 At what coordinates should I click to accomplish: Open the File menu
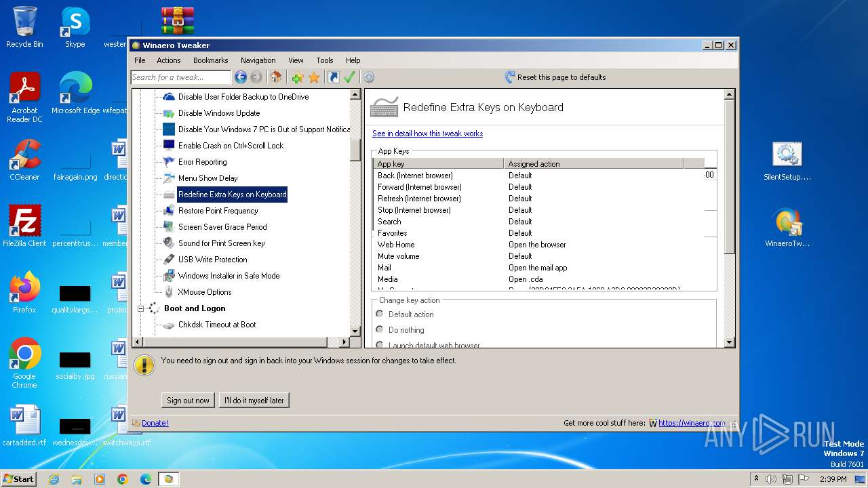click(x=140, y=60)
